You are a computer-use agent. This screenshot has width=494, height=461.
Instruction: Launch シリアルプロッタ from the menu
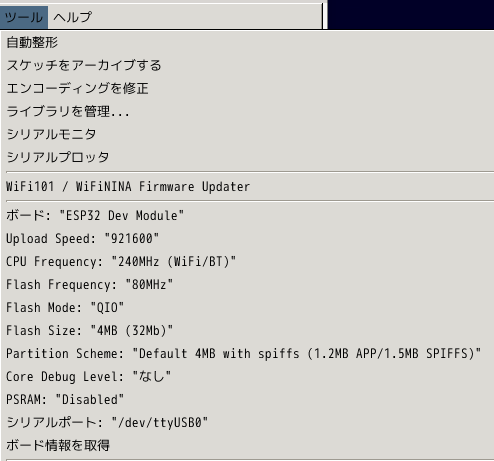pos(248,157)
